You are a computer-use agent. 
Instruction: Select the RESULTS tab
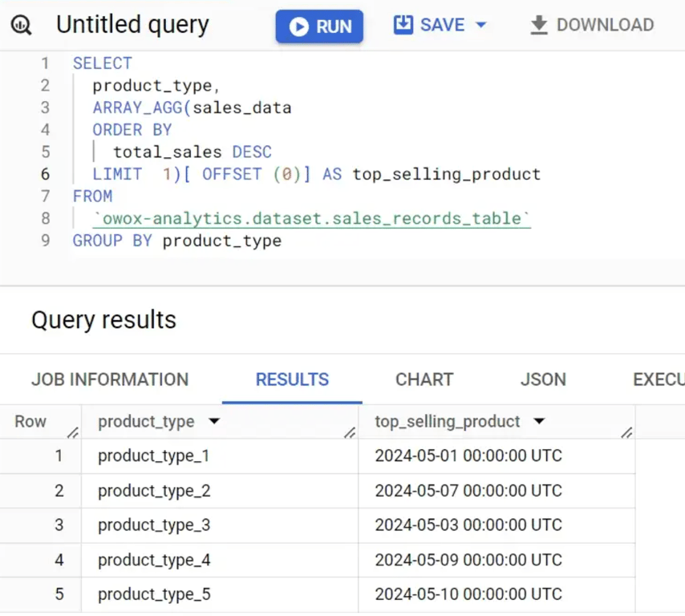[292, 379]
